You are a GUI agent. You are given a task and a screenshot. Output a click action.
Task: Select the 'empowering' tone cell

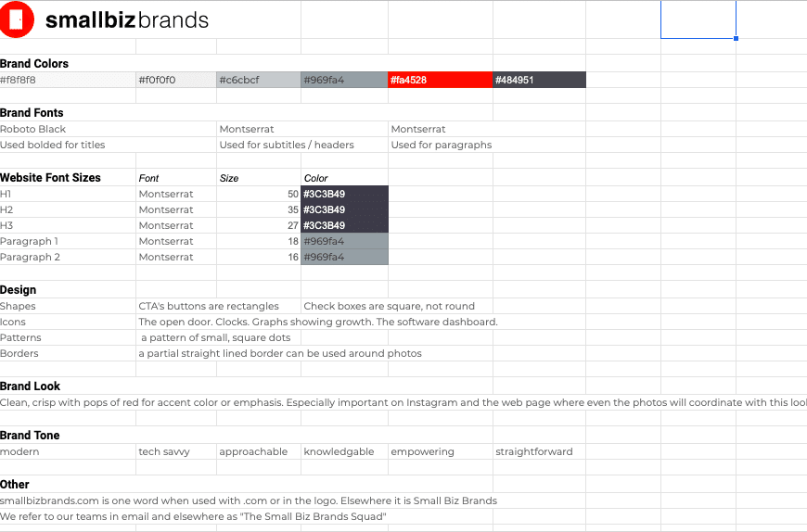click(x=441, y=451)
